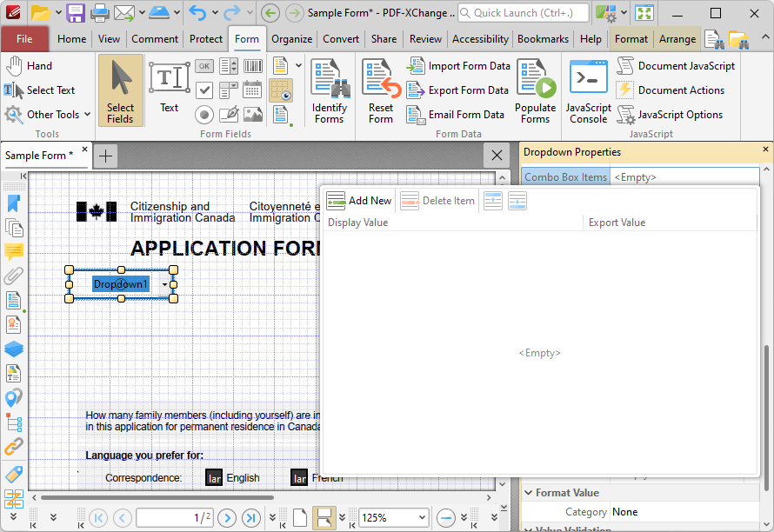Screen dimensions: 774x532
Task: Insert a date field with calendar icon
Action: (x=253, y=90)
